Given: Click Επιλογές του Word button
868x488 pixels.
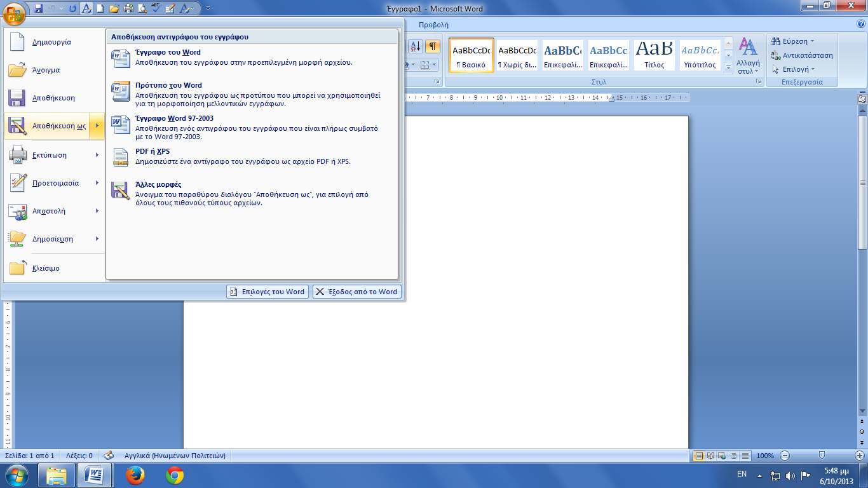Looking at the screenshot, I should click(x=268, y=292).
